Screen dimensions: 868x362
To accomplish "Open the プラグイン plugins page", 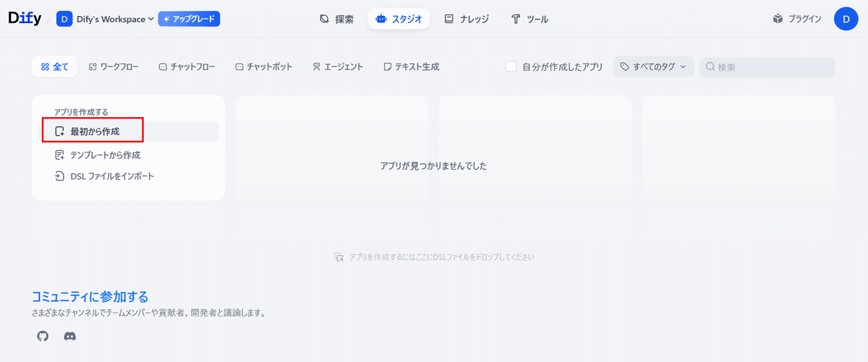I will pyautogui.click(x=796, y=20).
